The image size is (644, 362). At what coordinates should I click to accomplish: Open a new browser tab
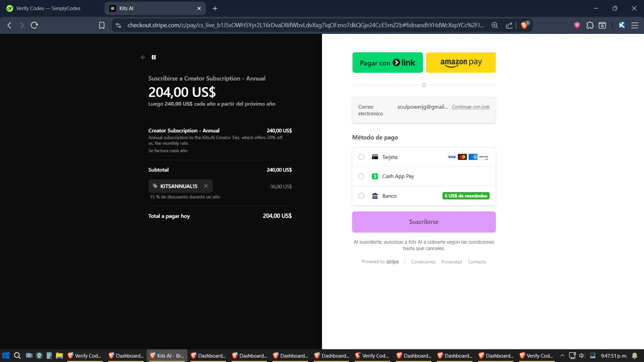click(215, 9)
